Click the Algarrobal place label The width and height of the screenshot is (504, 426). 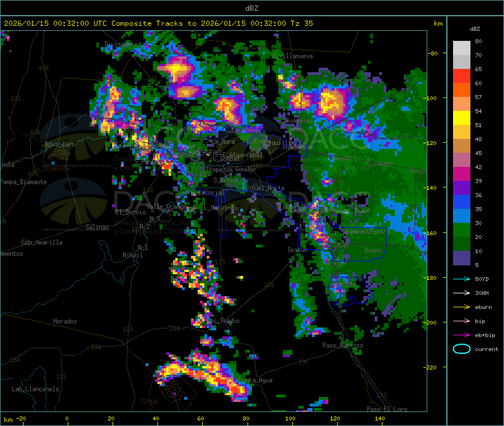tap(246, 155)
